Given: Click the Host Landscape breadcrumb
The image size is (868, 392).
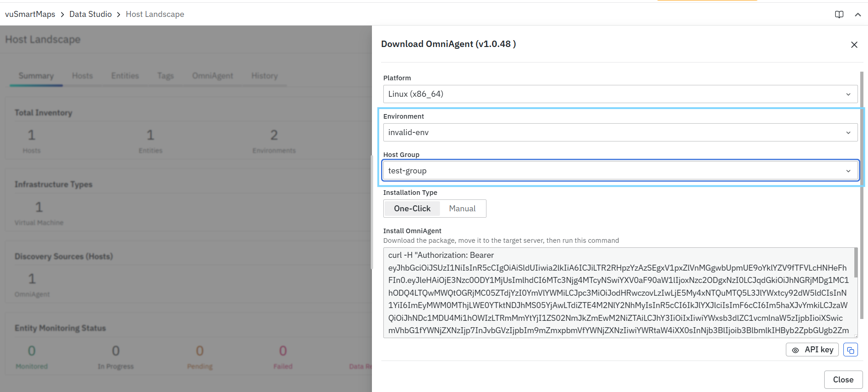Looking at the screenshot, I should click(x=155, y=14).
